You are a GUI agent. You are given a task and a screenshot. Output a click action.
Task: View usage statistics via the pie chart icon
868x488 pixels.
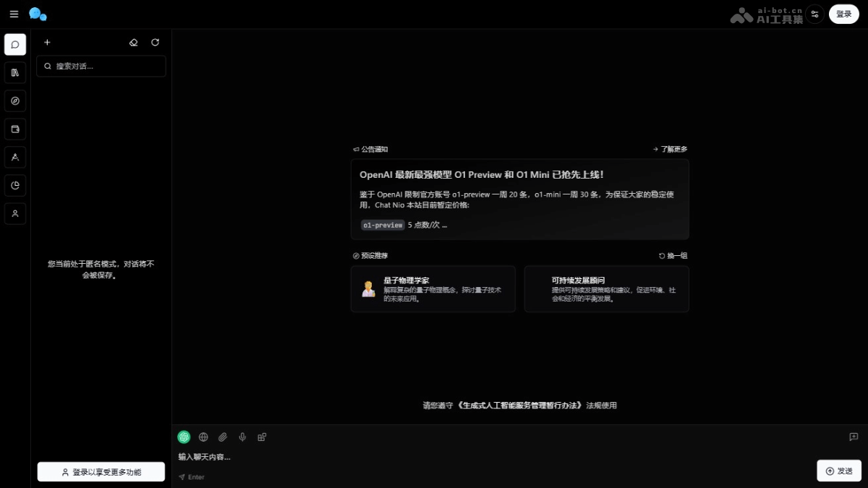(15, 185)
